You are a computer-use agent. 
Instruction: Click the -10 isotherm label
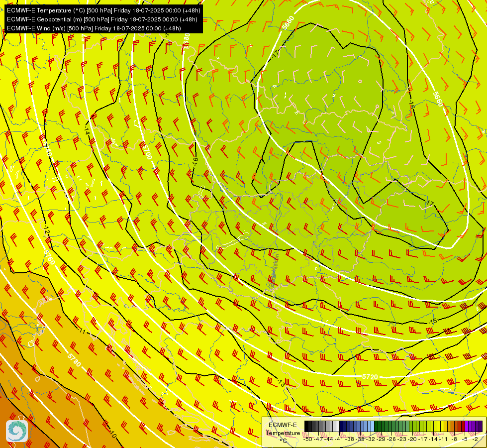pos(112,435)
